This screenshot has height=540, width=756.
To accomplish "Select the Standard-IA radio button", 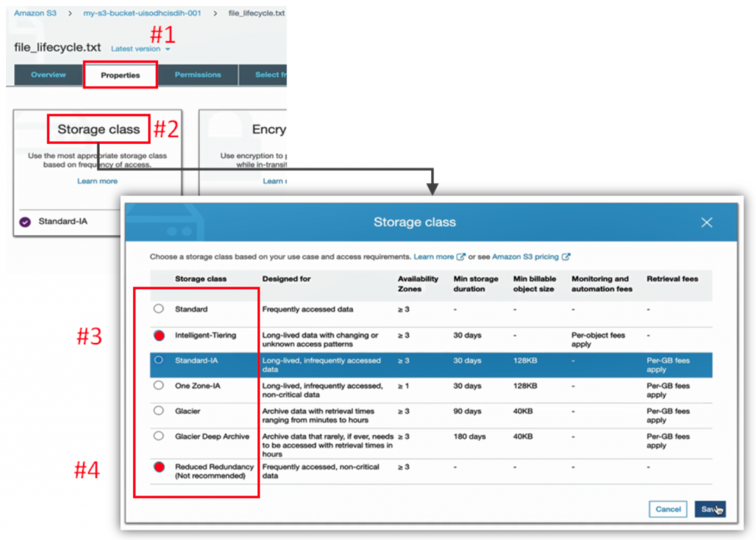I will [159, 360].
